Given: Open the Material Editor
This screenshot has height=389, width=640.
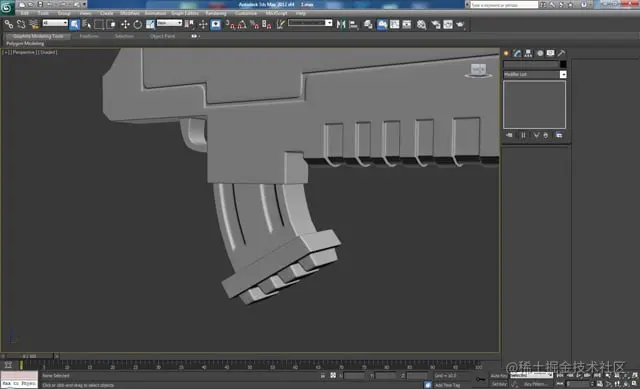Looking at the screenshot, I should [x=421, y=24].
